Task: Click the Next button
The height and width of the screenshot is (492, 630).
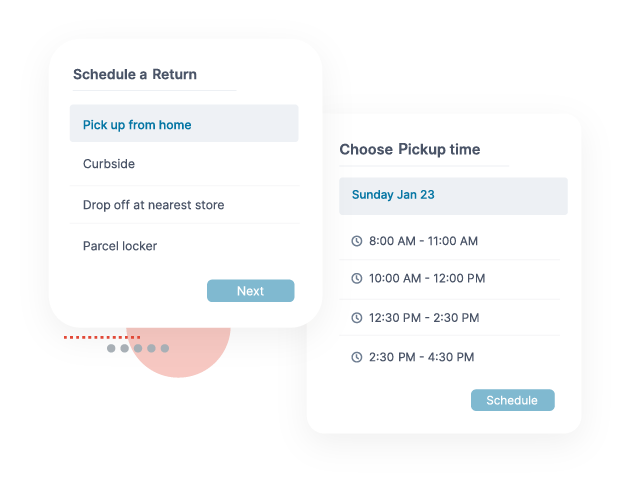Action: click(251, 291)
